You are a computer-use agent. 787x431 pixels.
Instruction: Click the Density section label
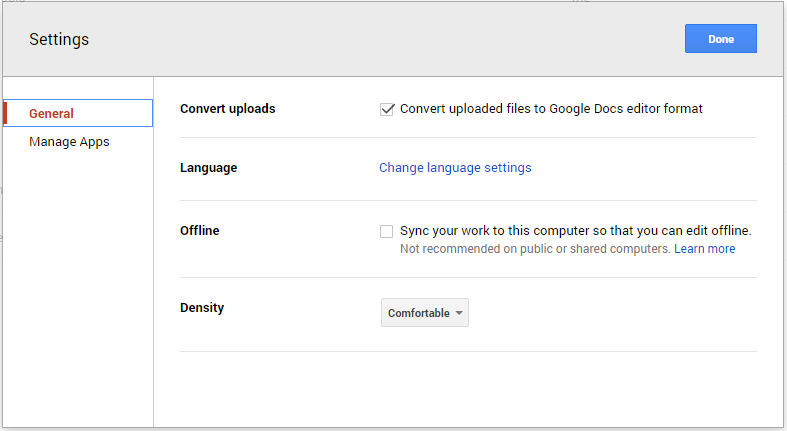pyautogui.click(x=202, y=308)
